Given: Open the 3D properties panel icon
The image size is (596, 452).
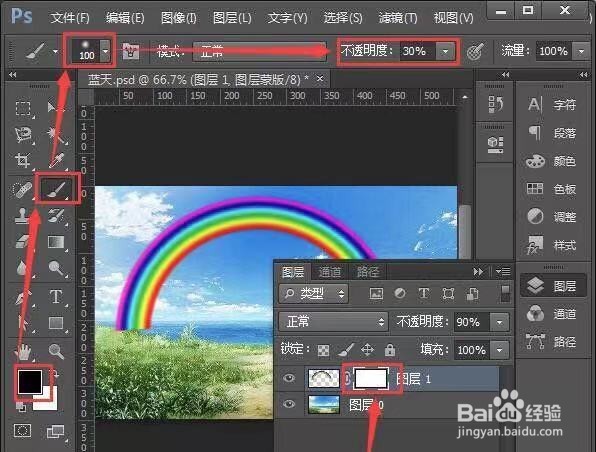Looking at the screenshot, I should click(495, 145).
